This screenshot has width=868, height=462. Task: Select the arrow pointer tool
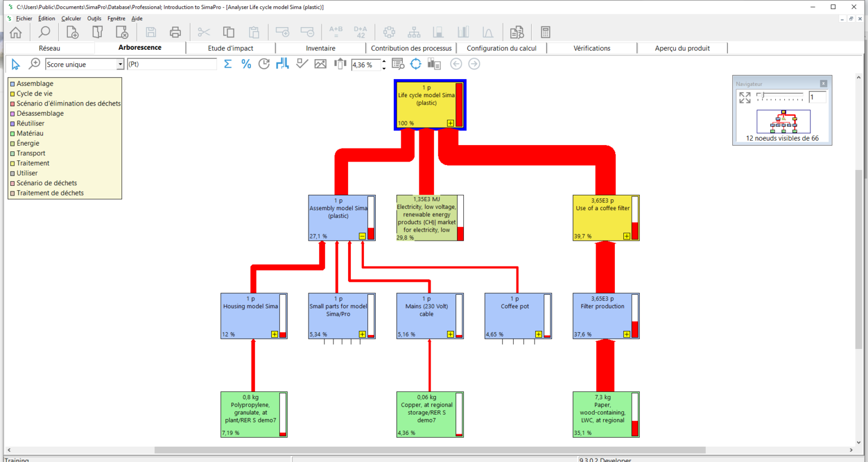click(15, 64)
